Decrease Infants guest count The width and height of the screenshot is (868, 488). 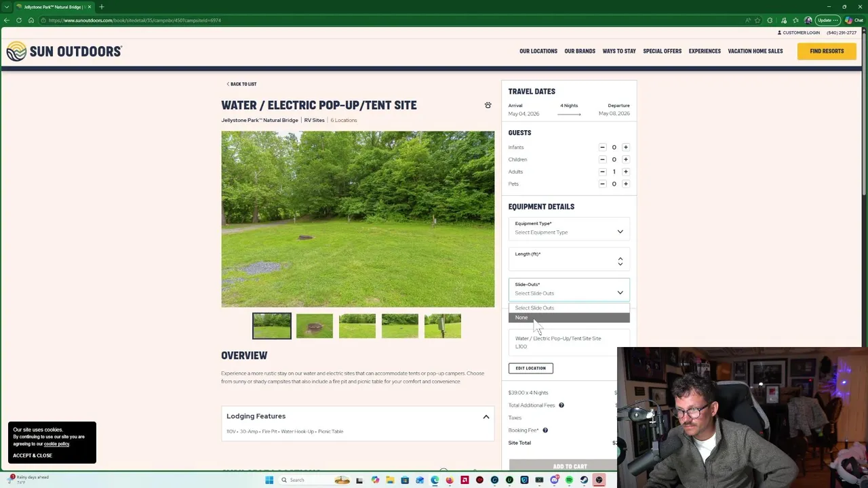coord(602,147)
